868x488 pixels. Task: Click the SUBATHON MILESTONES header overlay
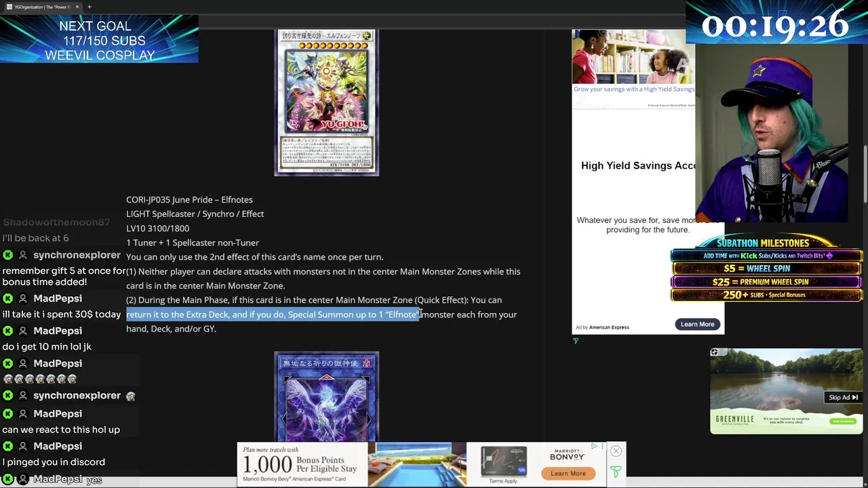[x=763, y=243]
